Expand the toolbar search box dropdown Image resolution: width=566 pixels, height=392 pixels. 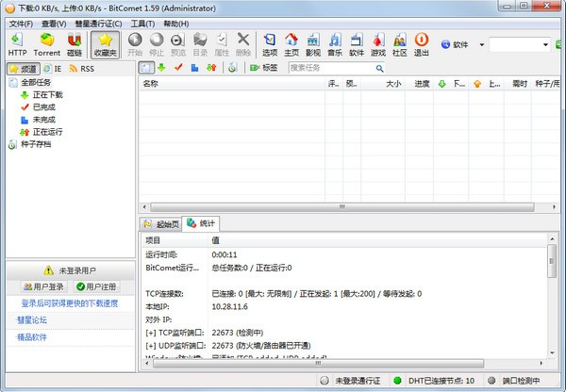(545, 45)
